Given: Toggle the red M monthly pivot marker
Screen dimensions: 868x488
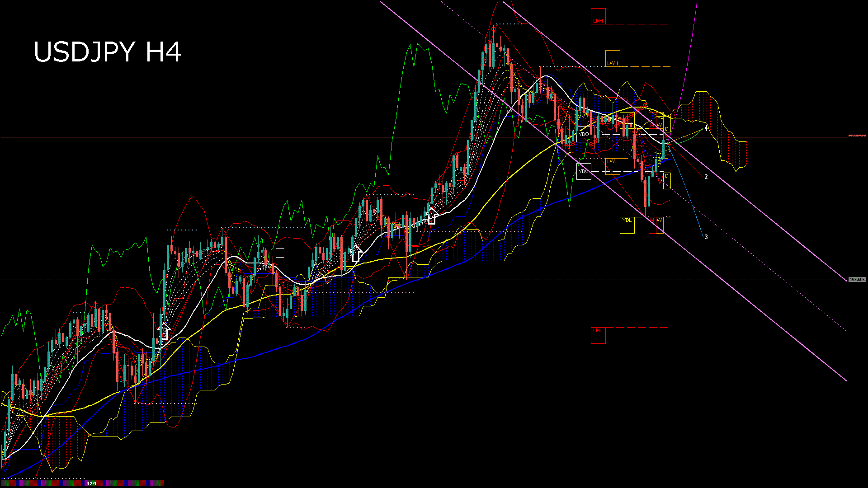Looking at the screenshot, I should (652, 125).
